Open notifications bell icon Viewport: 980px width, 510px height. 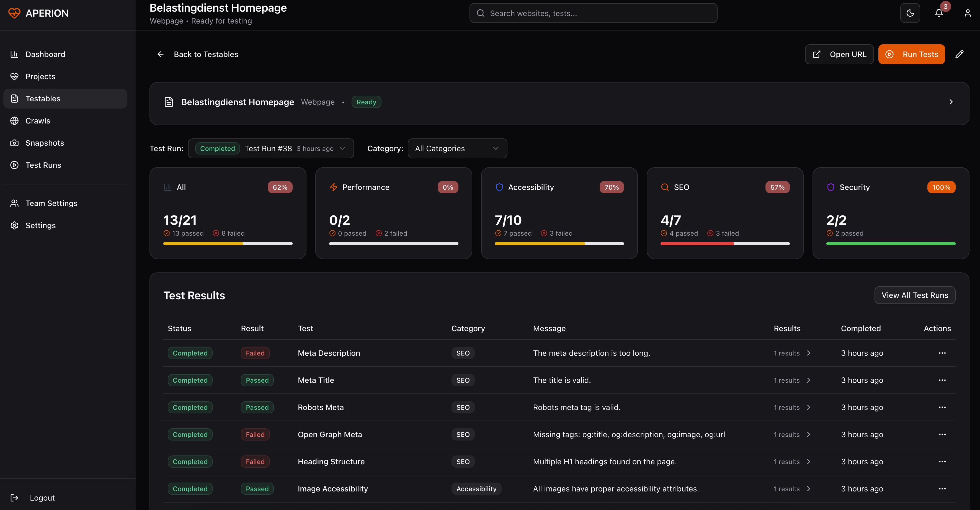pos(939,13)
